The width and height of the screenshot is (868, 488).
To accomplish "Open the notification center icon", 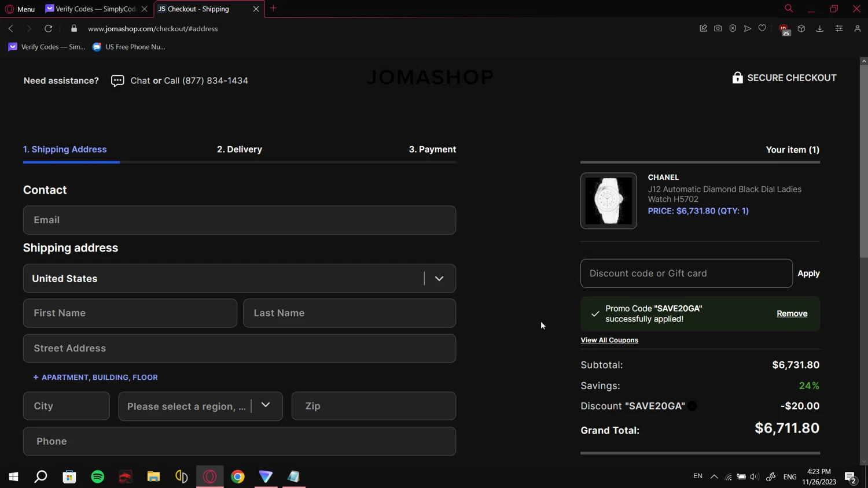I will (851, 477).
